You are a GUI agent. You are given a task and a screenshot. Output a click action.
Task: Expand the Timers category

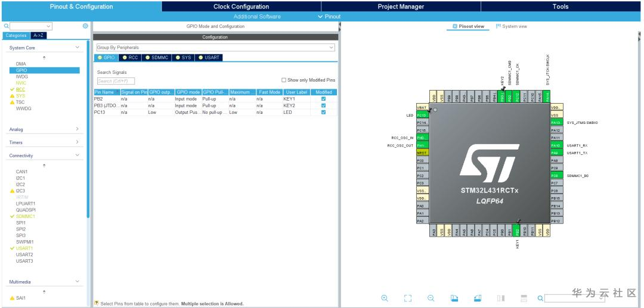77,142
